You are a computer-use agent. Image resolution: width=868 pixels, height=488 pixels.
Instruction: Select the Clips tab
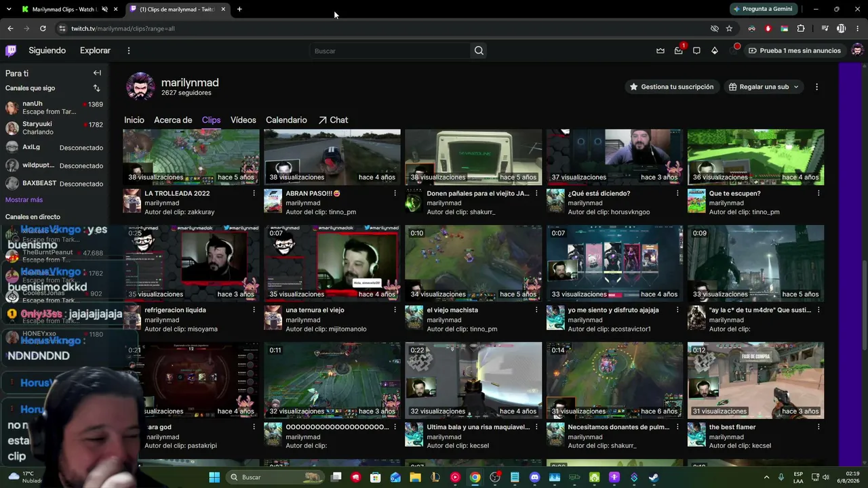pyautogui.click(x=211, y=120)
